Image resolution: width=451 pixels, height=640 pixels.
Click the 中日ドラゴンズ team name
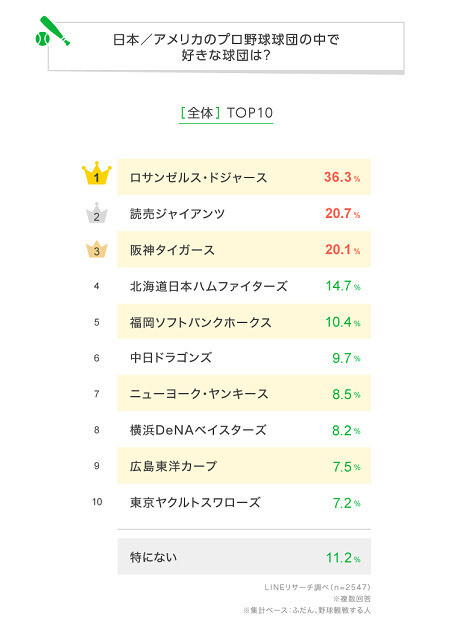click(x=171, y=358)
